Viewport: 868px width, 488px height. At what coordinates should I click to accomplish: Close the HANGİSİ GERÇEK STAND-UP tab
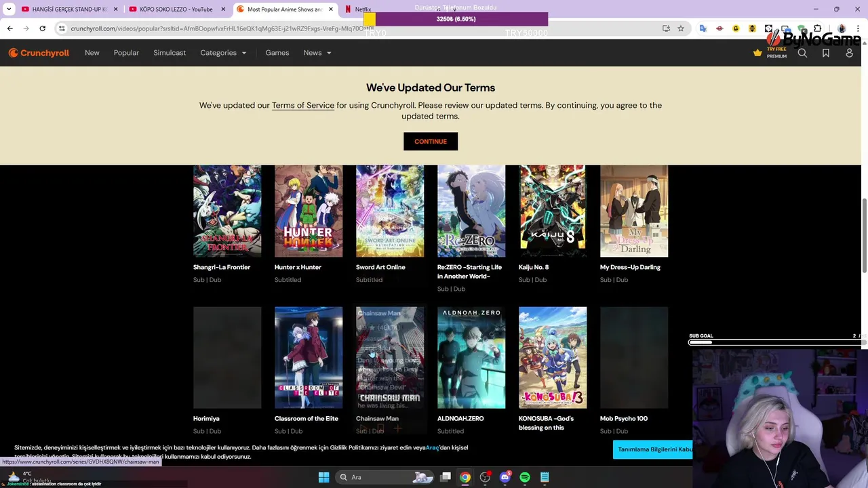click(115, 9)
